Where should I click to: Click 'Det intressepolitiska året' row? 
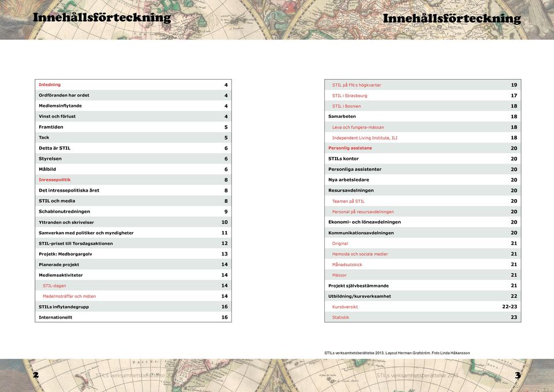click(133, 191)
